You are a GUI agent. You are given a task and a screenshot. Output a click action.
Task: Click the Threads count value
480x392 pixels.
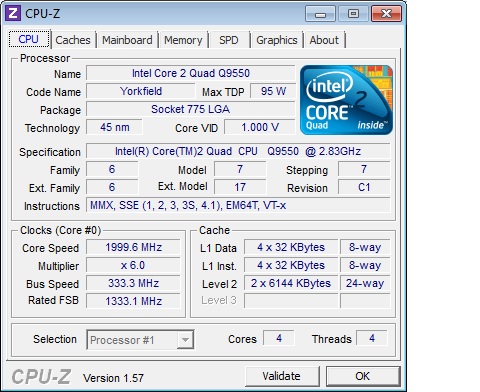pos(372,338)
